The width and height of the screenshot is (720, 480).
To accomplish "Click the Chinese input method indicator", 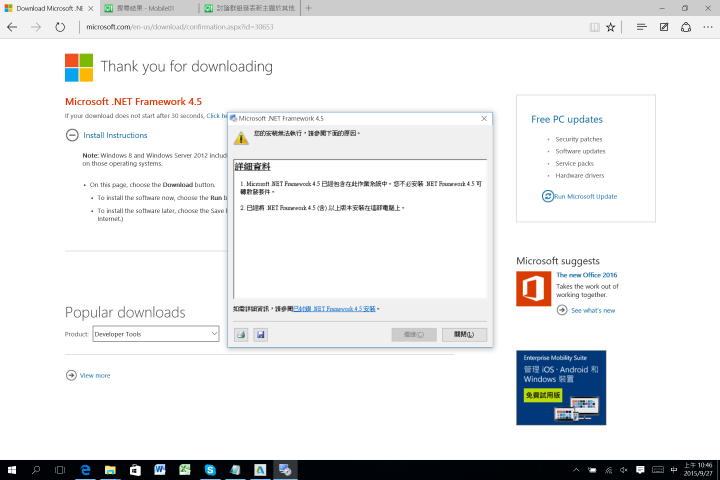I will pyautogui.click(x=674, y=470).
